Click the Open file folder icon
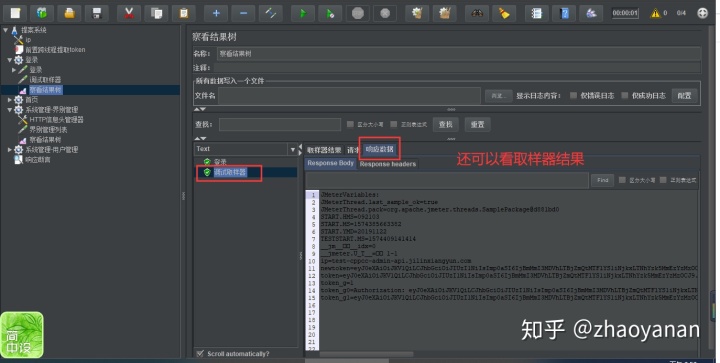Image resolution: width=720 pixels, height=363 pixels. tap(69, 13)
